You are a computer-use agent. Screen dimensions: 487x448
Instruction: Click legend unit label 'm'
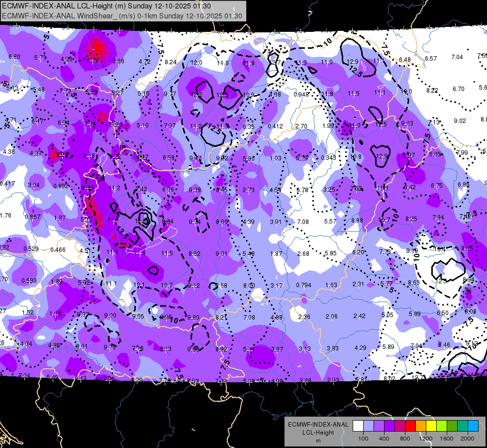click(x=318, y=441)
